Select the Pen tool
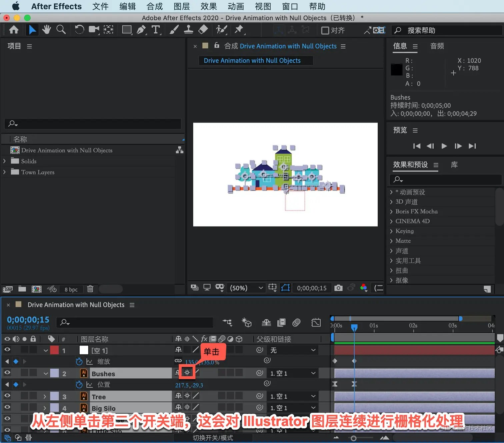504x443 pixels. 141,30
